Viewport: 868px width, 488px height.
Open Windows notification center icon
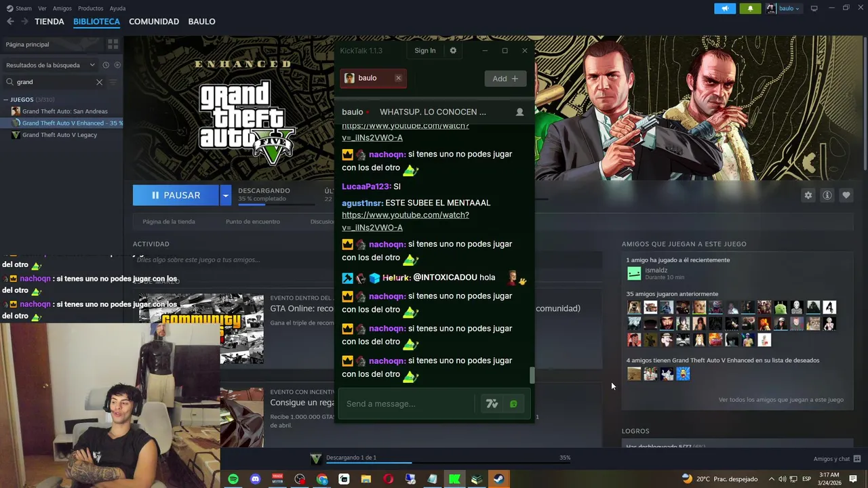pos(853,479)
